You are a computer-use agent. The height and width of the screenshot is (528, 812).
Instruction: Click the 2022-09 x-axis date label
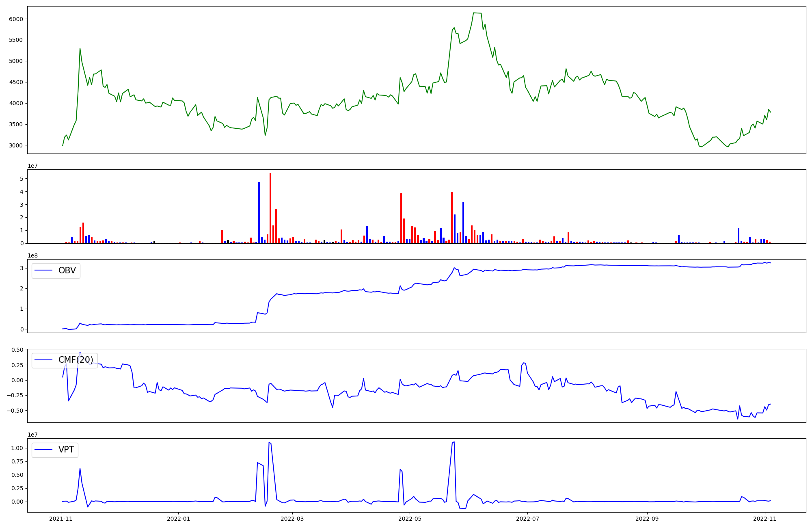click(x=647, y=518)
